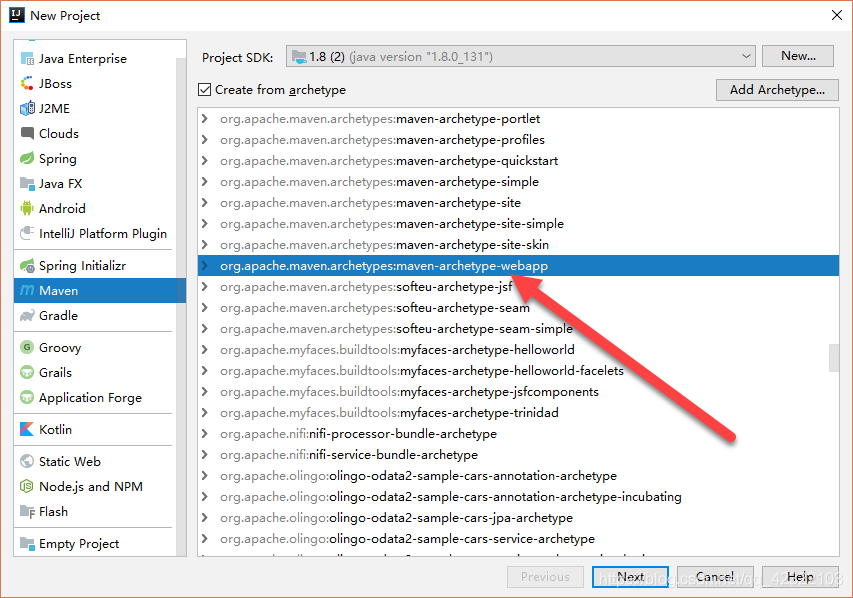The height and width of the screenshot is (598, 853).
Task: Select olingo-odata2-sample-cars-annotation-archetype row
Action: (518, 476)
